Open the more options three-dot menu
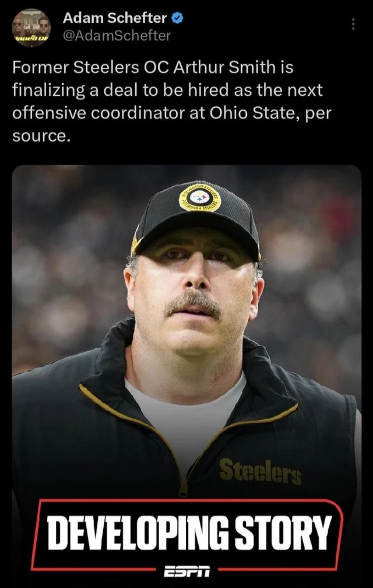The height and width of the screenshot is (588, 373). pyautogui.click(x=353, y=24)
